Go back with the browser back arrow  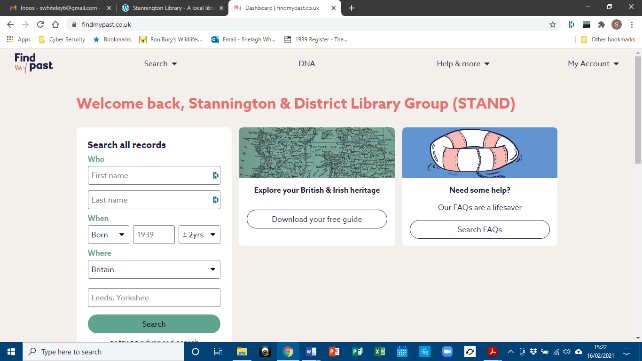point(10,25)
